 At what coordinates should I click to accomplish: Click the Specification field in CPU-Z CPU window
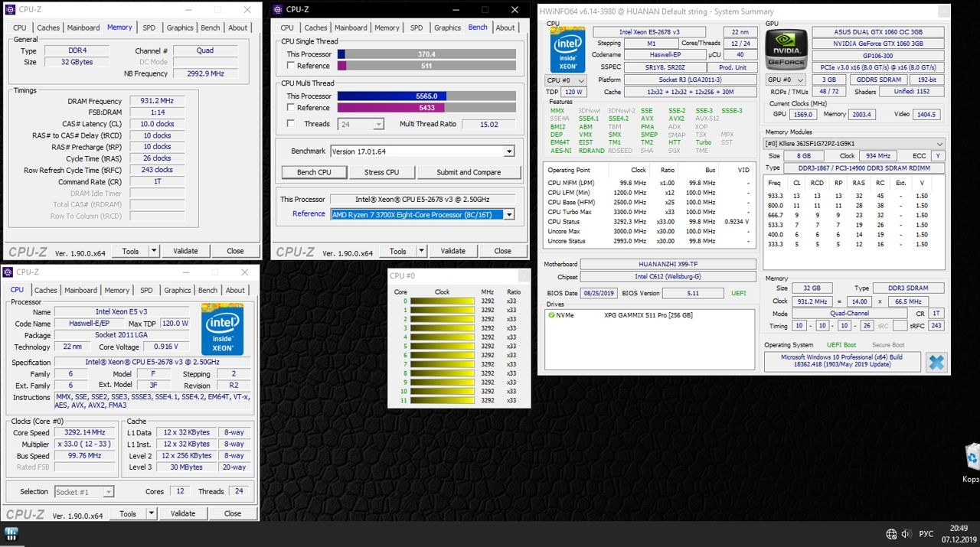pyautogui.click(x=152, y=362)
